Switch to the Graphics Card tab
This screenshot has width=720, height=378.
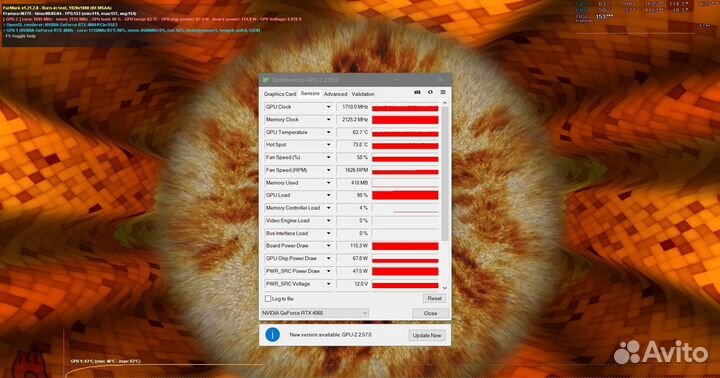coord(280,94)
